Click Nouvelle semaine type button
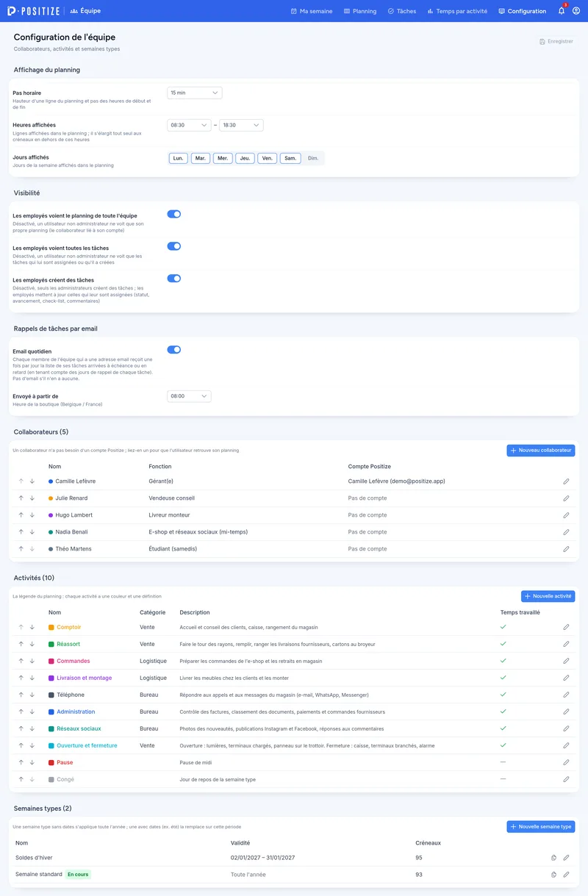 pyautogui.click(x=541, y=827)
